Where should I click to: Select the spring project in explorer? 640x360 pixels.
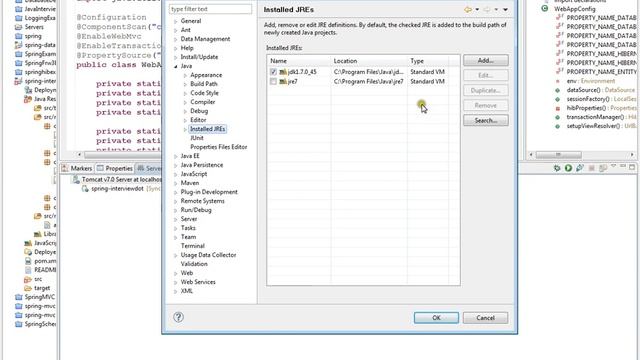click(x=33, y=36)
